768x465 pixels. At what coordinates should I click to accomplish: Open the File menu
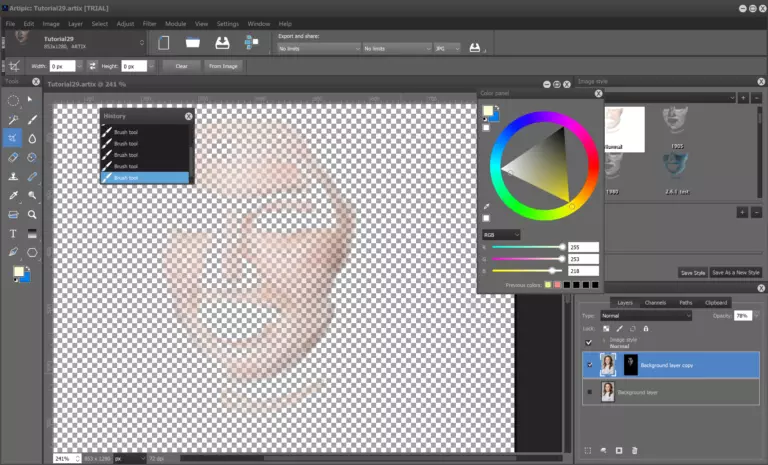[10, 24]
